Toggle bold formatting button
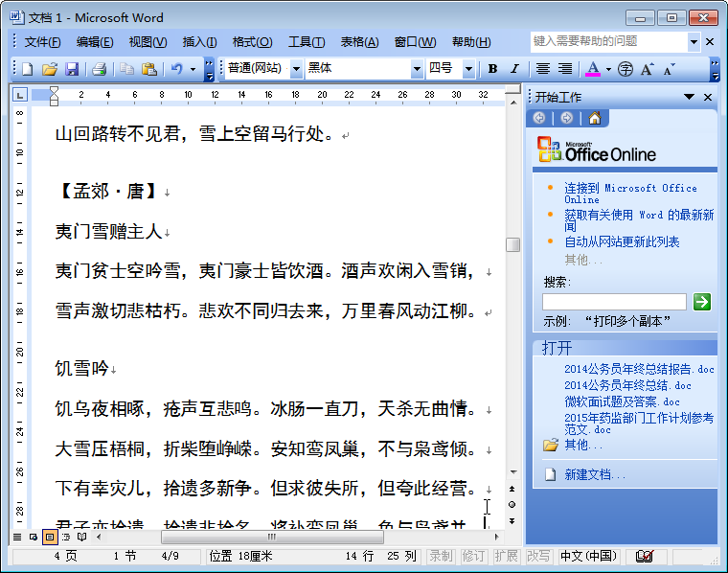Image resolution: width=728 pixels, height=573 pixels. [493, 69]
